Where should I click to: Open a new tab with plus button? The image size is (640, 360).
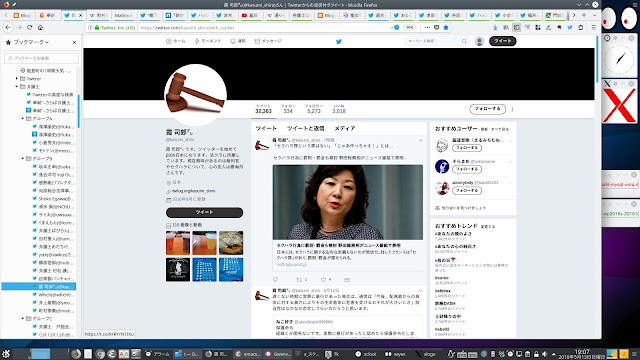coord(584,15)
